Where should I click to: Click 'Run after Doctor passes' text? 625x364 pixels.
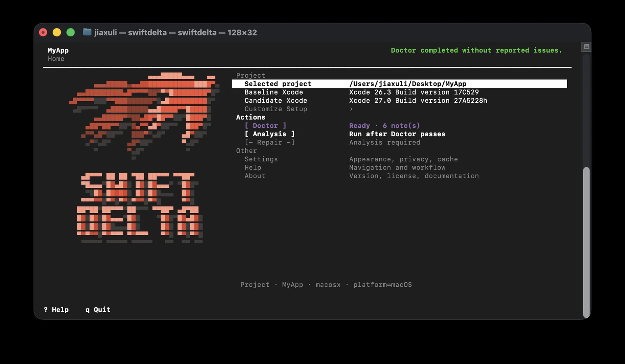[397, 134]
